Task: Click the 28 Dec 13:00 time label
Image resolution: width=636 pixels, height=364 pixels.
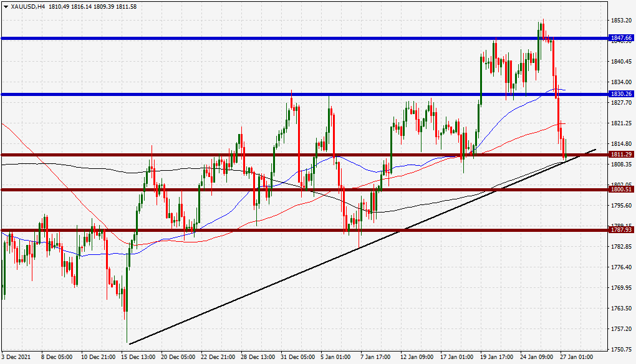Action: 258,357
